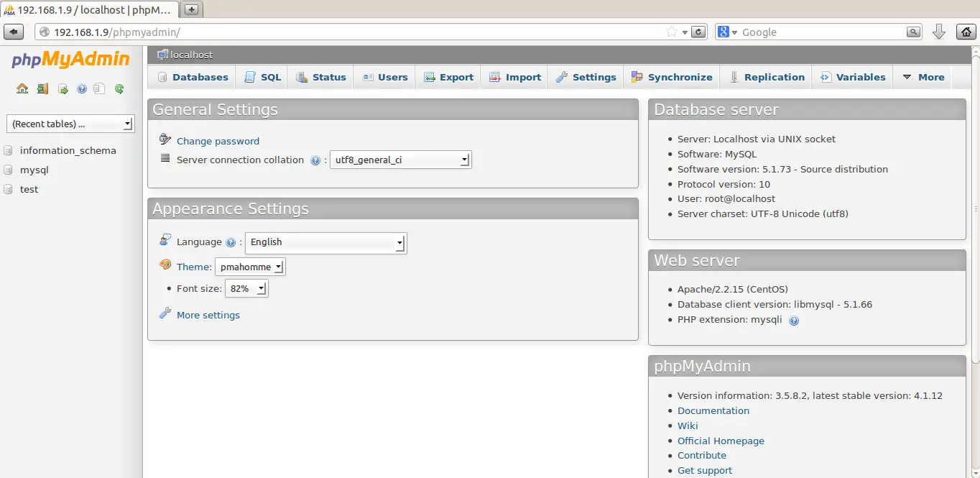This screenshot has width=980, height=478.
Task: Click the Change password key icon
Action: tap(165, 139)
